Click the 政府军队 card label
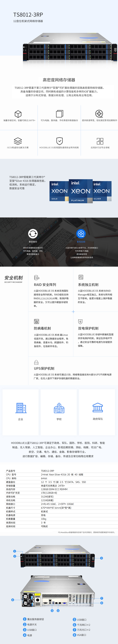Image resolution: width=118 pixels, height=644 pixels. [98, 419]
